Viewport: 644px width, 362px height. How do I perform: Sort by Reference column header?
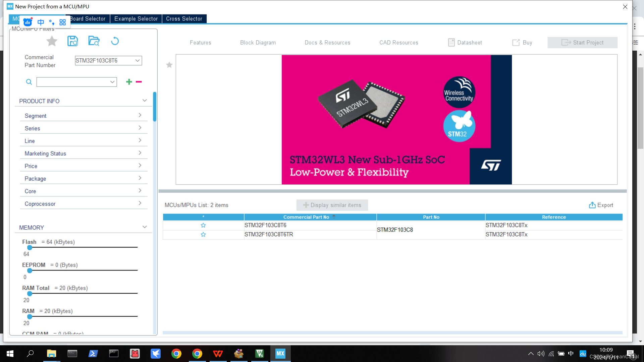pyautogui.click(x=554, y=217)
